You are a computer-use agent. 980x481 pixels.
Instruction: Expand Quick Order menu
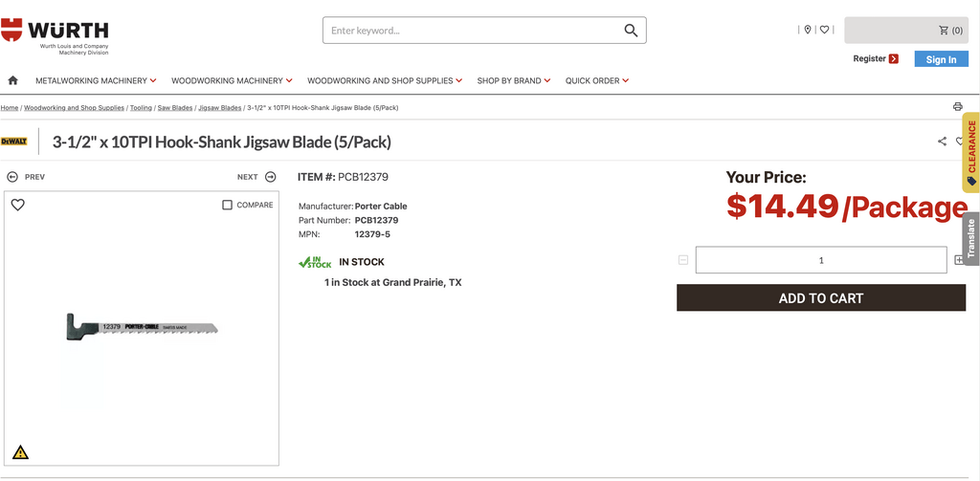pyautogui.click(x=597, y=80)
